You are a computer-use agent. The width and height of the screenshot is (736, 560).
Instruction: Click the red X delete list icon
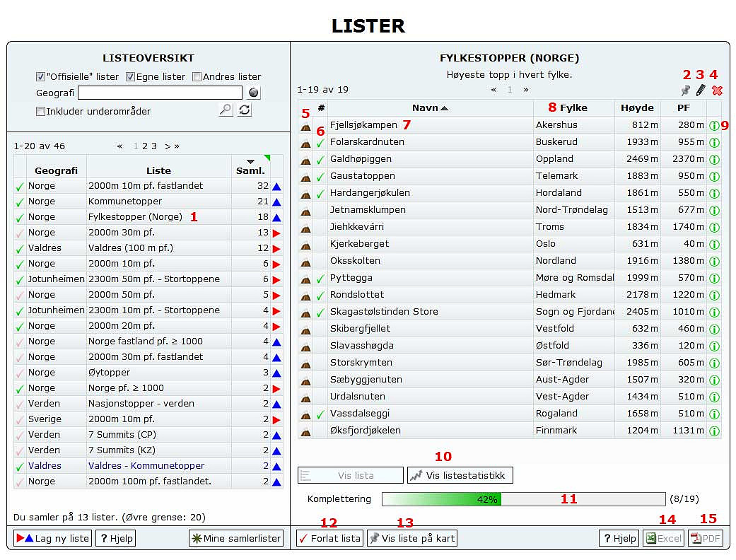(x=717, y=91)
